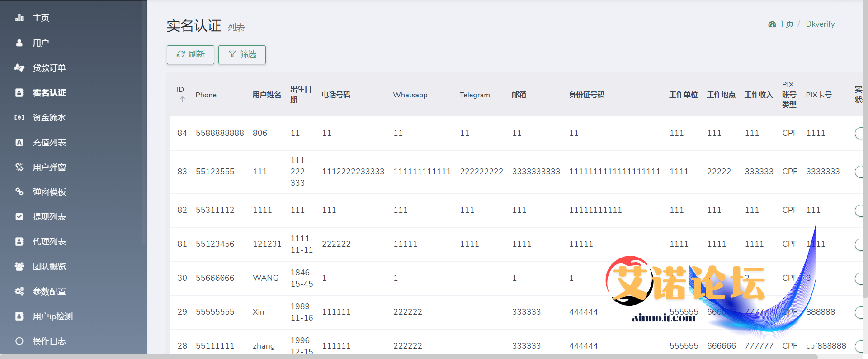Toggle the status switch for row 83

(x=859, y=172)
